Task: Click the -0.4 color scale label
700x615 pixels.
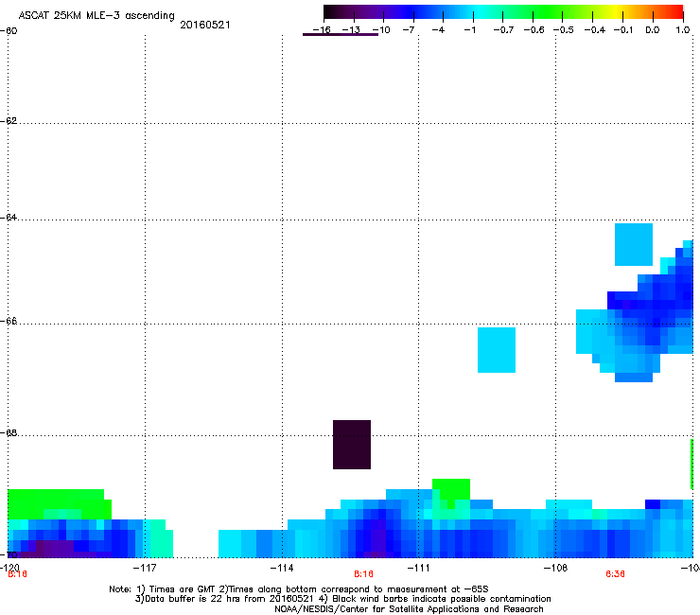Action: pos(595,30)
